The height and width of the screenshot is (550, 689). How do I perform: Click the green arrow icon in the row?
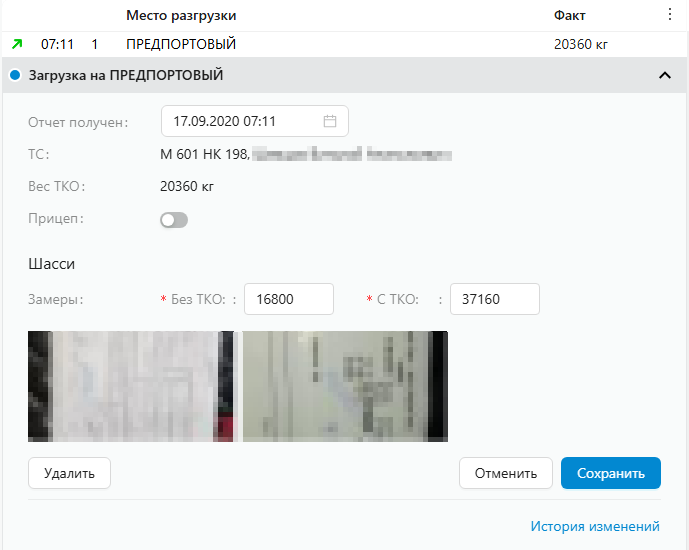16,44
